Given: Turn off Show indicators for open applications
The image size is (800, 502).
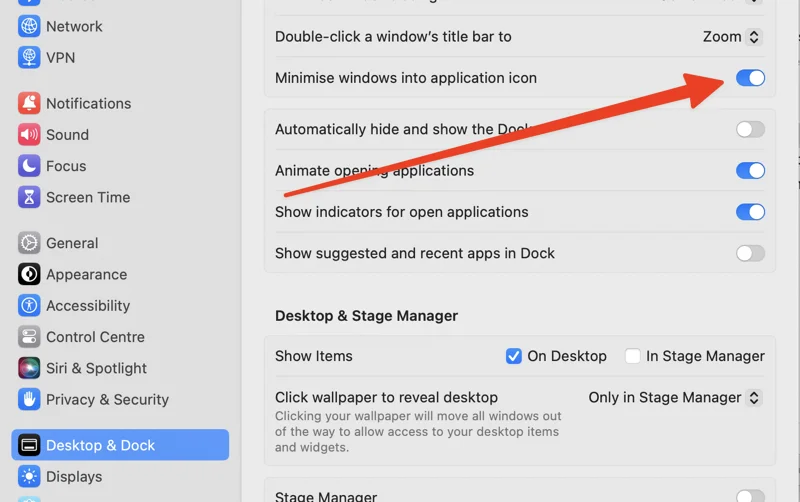Looking at the screenshot, I should pos(750,212).
